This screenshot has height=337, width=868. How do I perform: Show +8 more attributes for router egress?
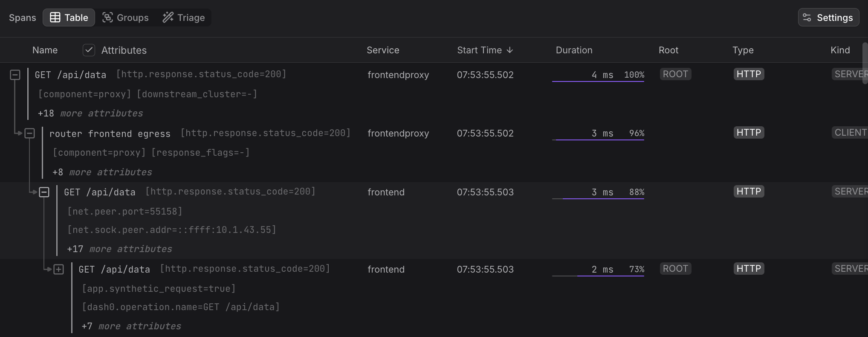coord(102,172)
